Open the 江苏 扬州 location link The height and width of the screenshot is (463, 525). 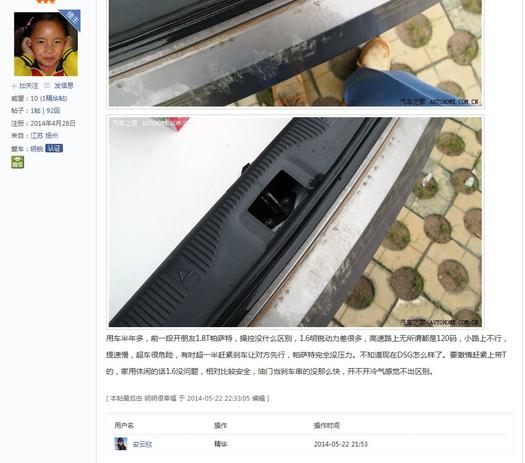click(x=45, y=136)
